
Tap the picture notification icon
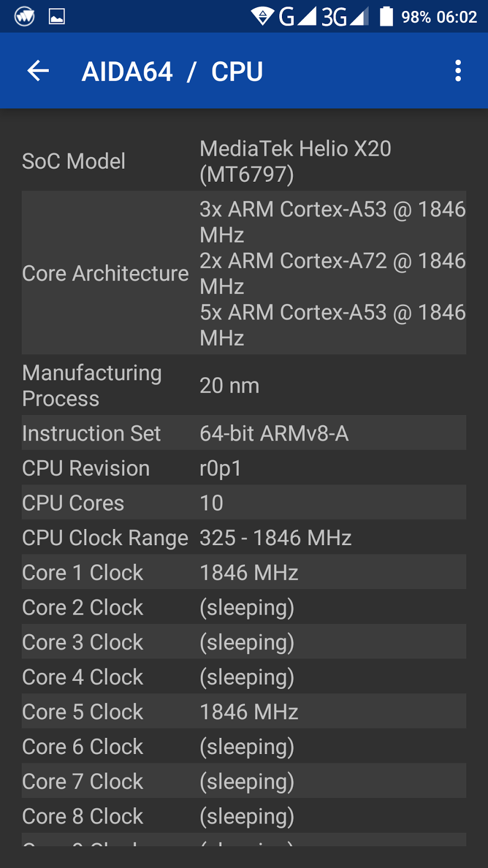(57, 17)
